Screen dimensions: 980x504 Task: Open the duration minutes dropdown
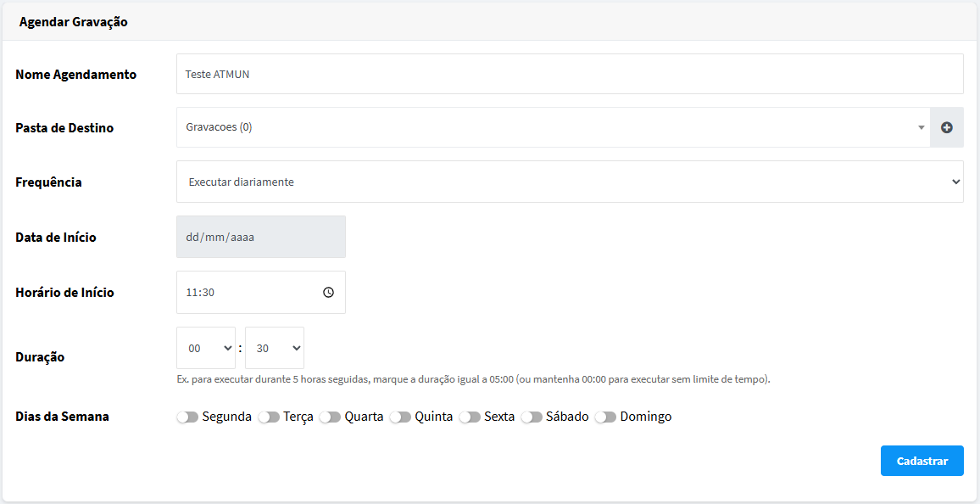point(275,348)
